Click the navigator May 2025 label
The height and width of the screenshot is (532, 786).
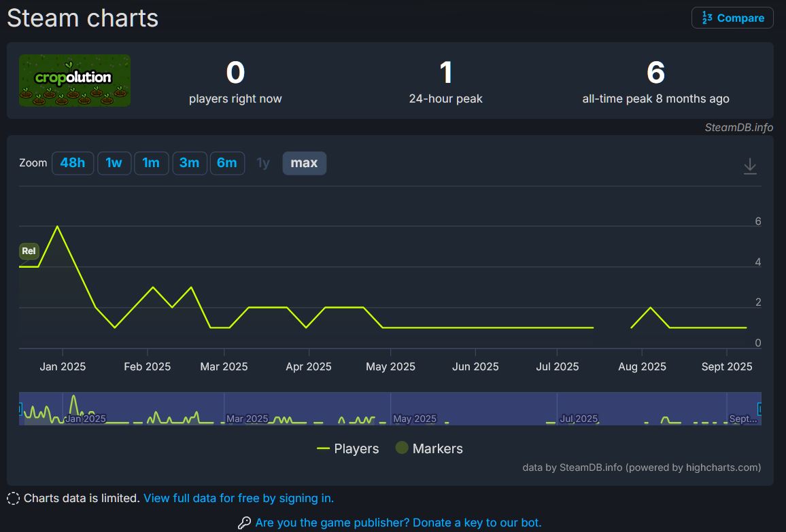415,419
